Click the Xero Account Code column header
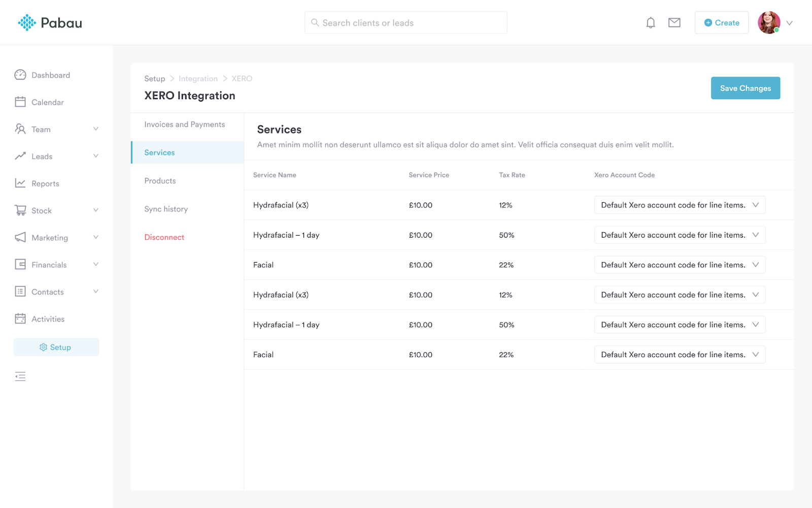 pos(624,175)
